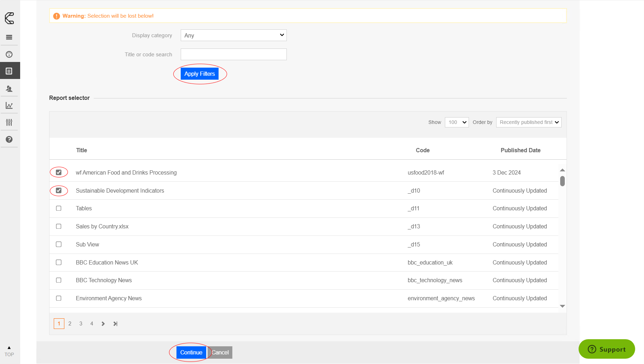Click the Apply Filters button

tap(199, 74)
